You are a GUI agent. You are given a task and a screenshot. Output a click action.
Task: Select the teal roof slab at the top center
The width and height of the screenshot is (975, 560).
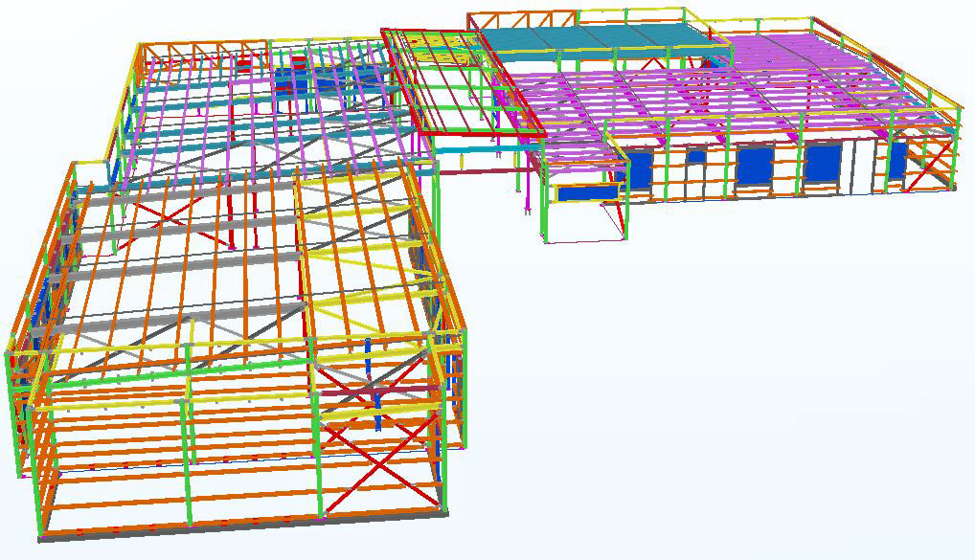594,38
